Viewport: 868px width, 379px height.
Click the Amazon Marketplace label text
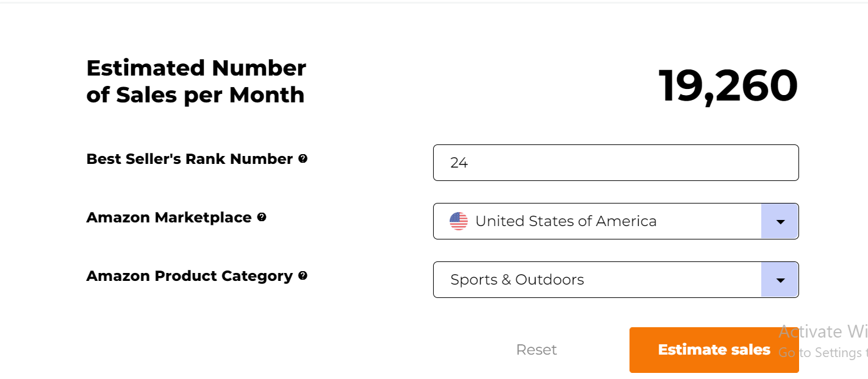coord(169,218)
